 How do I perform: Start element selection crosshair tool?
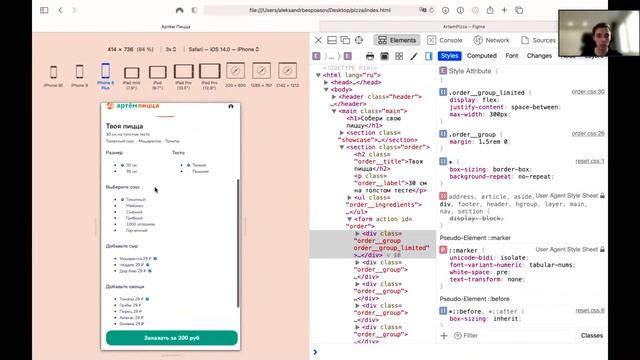tap(359, 40)
